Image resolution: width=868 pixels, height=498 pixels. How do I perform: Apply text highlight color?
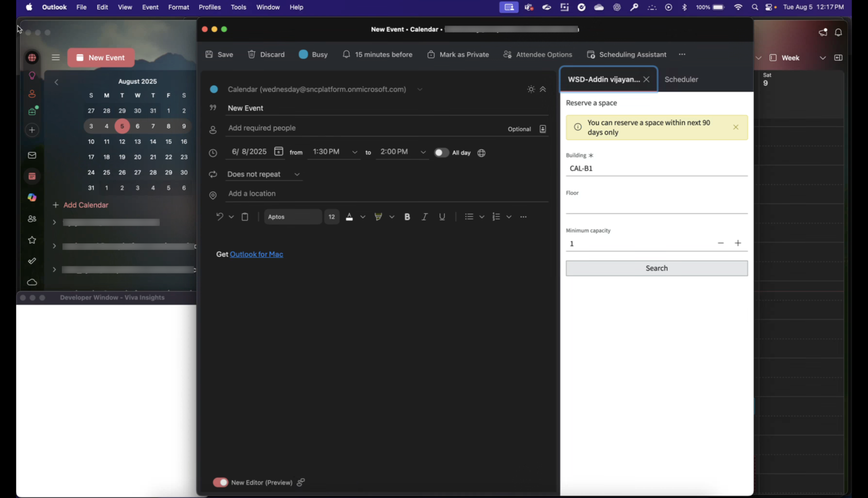378,217
